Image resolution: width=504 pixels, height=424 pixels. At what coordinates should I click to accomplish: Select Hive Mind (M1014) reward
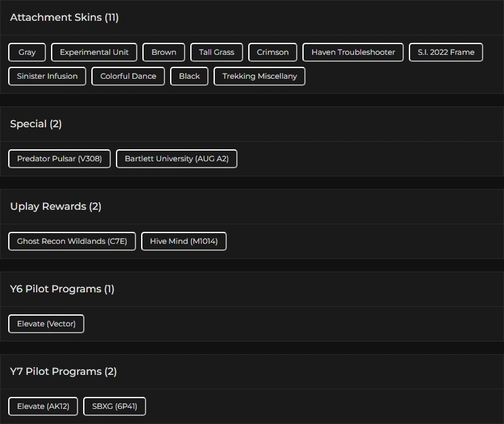pyautogui.click(x=184, y=241)
